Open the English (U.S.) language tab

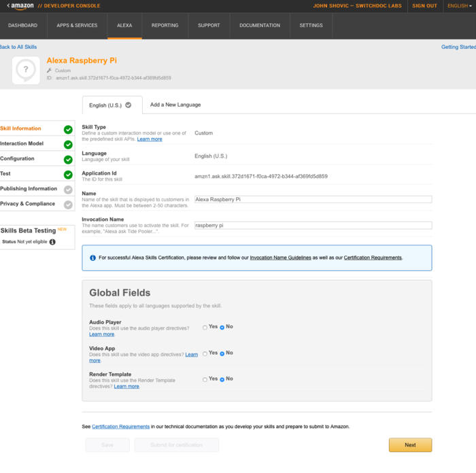coord(111,105)
